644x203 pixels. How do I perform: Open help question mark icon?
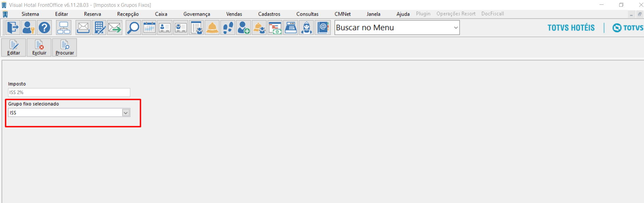point(44,28)
